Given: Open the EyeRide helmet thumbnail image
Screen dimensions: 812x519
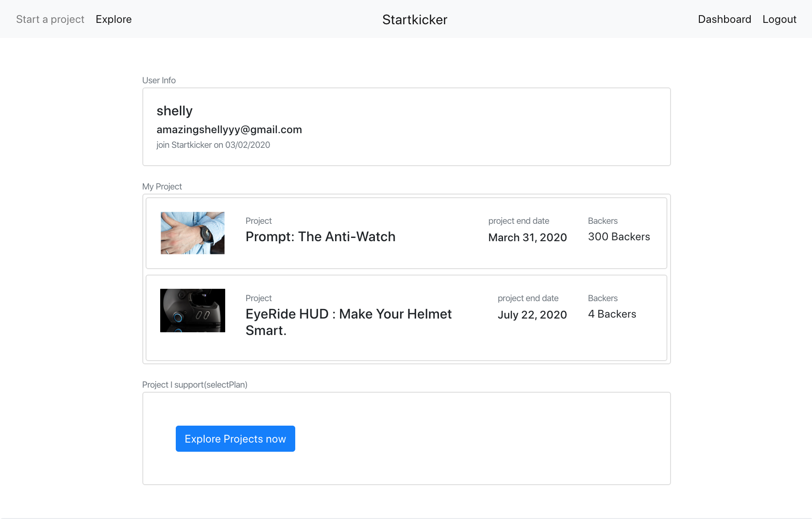Looking at the screenshot, I should [193, 310].
